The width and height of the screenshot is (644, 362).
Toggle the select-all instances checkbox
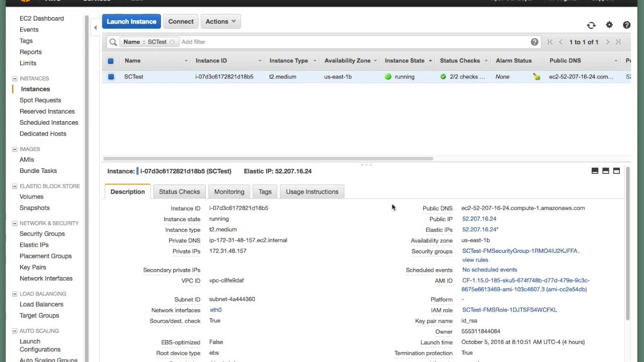[111, 61]
